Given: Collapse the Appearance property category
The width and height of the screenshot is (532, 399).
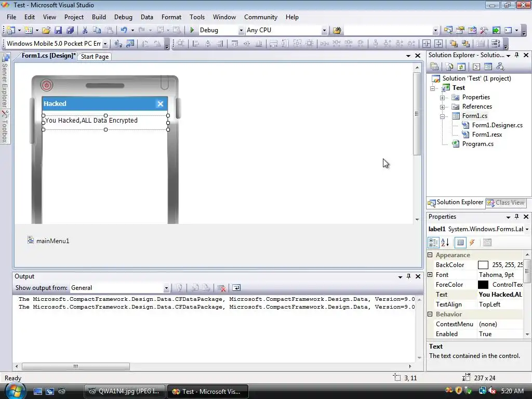Looking at the screenshot, I should click(x=430, y=255).
